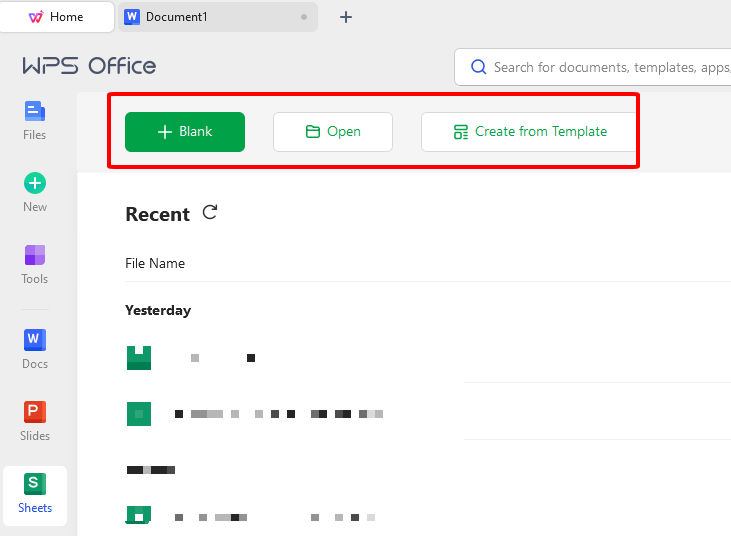Refresh the Recent file list
The height and width of the screenshot is (536, 731).
tap(210, 213)
